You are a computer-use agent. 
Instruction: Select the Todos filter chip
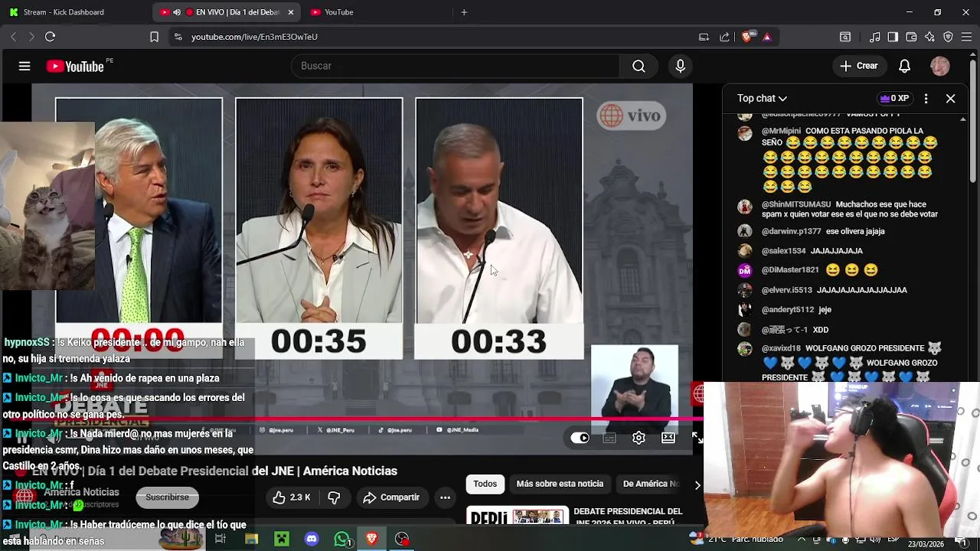click(x=485, y=484)
